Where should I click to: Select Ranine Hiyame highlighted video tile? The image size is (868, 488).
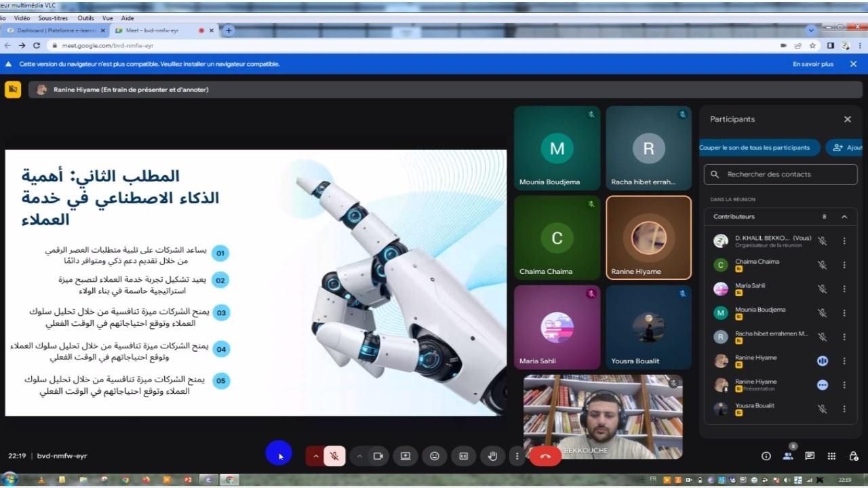click(x=648, y=237)
